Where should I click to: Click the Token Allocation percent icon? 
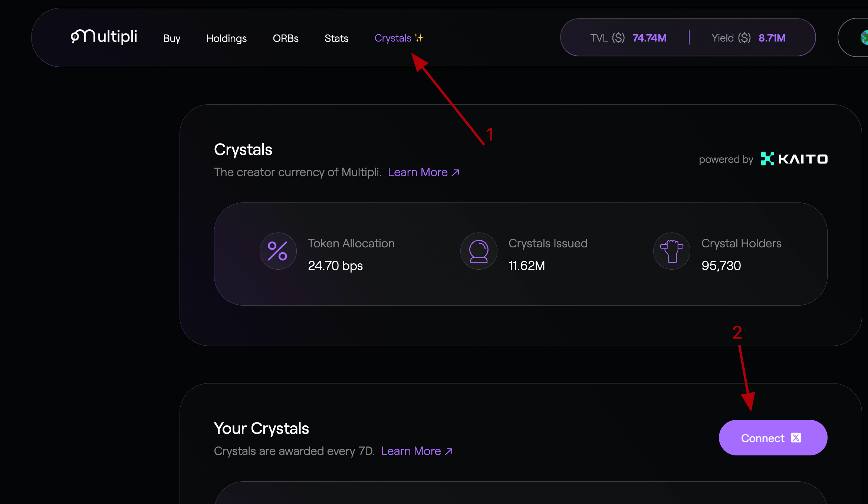click(278, 251)
